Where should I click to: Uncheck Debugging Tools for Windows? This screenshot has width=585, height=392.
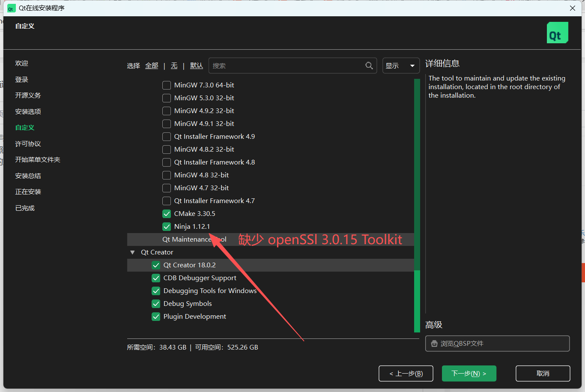pyautogui.click(x=156, y=291)
